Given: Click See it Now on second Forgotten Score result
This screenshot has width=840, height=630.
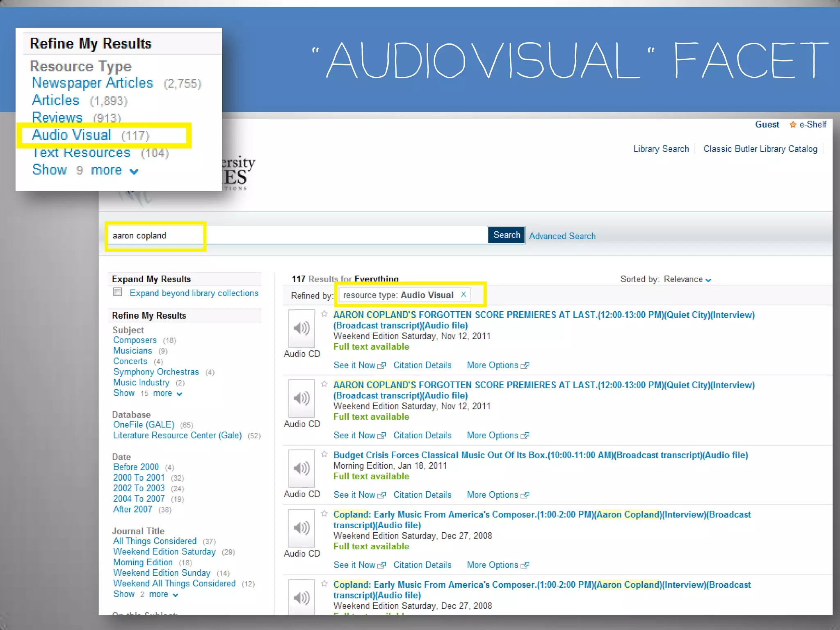Looking at the screenshot, I should (x=354, y=436).
